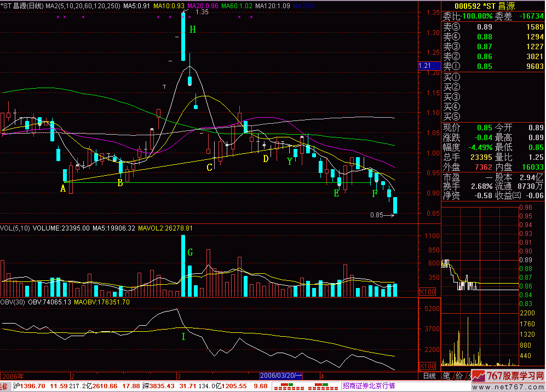Click the green letter I on OBV panel

pos(183,337)
